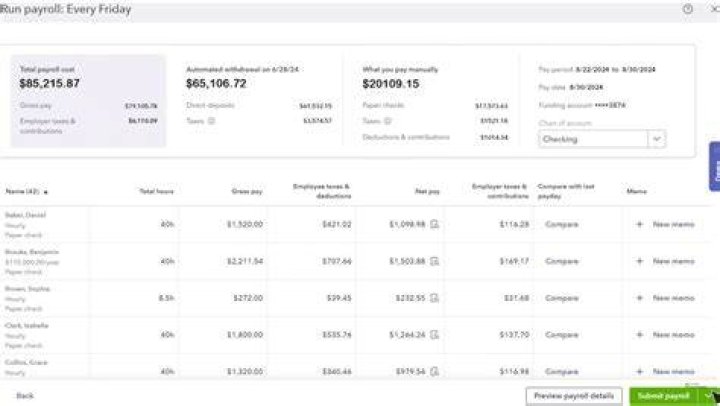The width and height of the screenshot is (720, 406).
Task: Click deductions value $707.66
Action: point(337,261)
